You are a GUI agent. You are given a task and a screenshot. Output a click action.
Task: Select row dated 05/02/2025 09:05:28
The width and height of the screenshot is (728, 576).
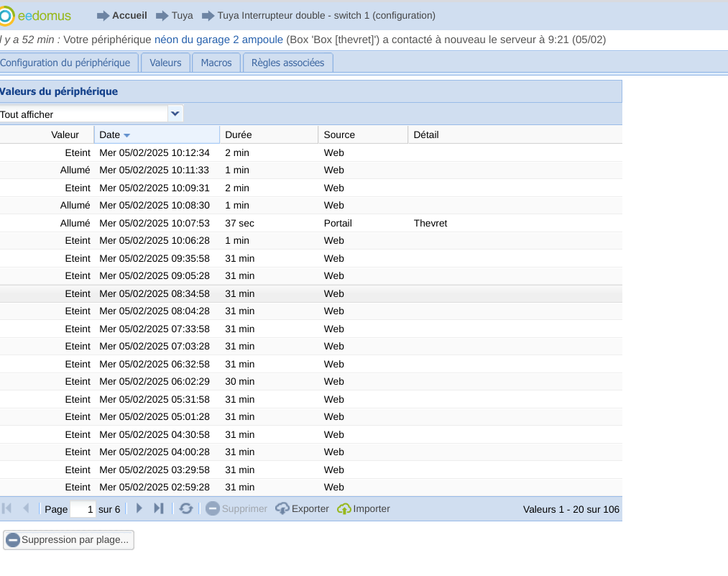tap(311, 276)
